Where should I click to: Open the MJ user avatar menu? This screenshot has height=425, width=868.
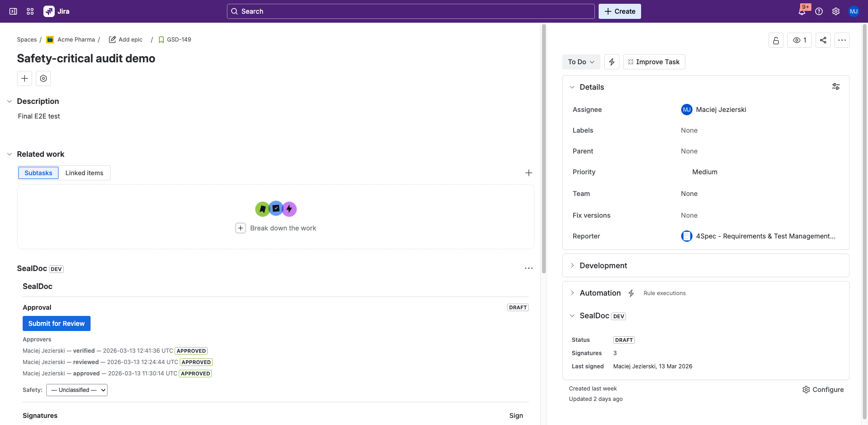coord(854,11)
